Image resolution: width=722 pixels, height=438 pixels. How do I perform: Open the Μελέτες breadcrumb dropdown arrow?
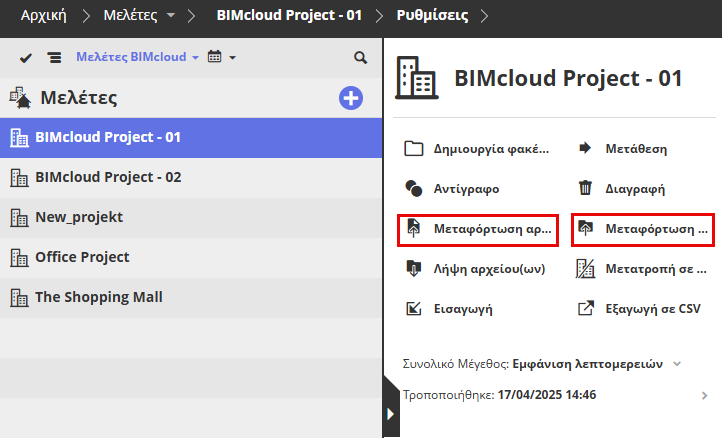171,15
